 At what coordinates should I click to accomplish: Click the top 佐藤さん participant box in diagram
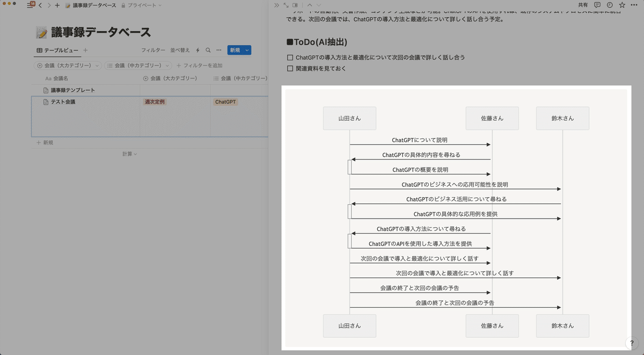pyautogui.click(x=492, y=118)
